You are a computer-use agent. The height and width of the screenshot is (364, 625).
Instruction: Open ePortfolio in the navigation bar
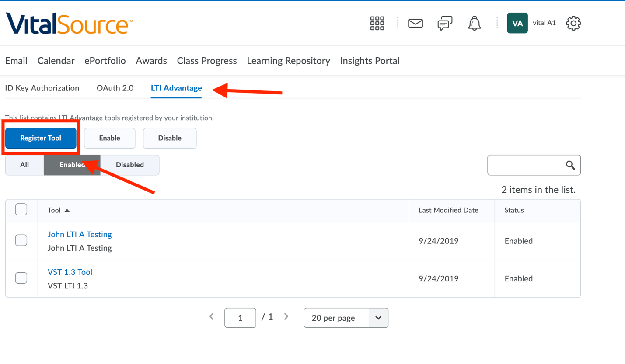pos(105,61)
